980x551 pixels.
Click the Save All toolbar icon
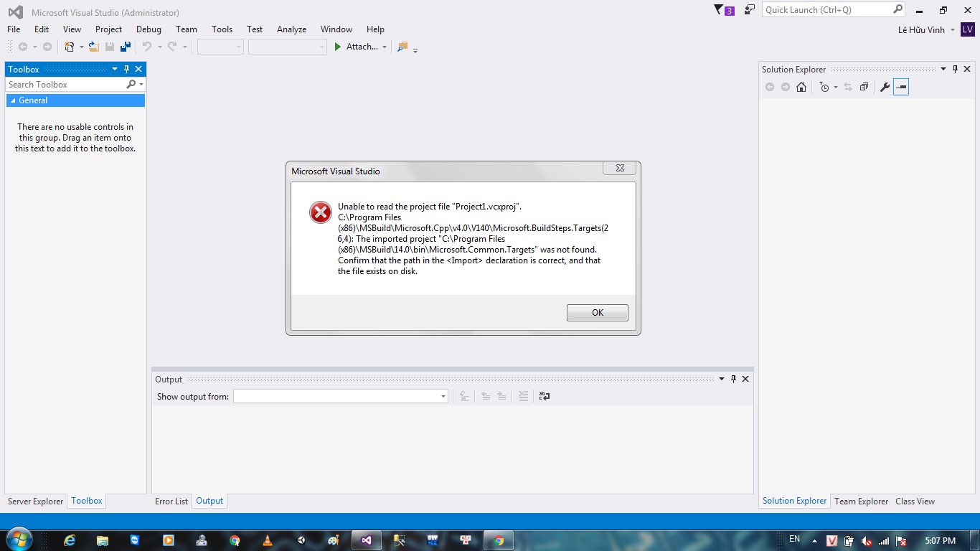[126, 47]
